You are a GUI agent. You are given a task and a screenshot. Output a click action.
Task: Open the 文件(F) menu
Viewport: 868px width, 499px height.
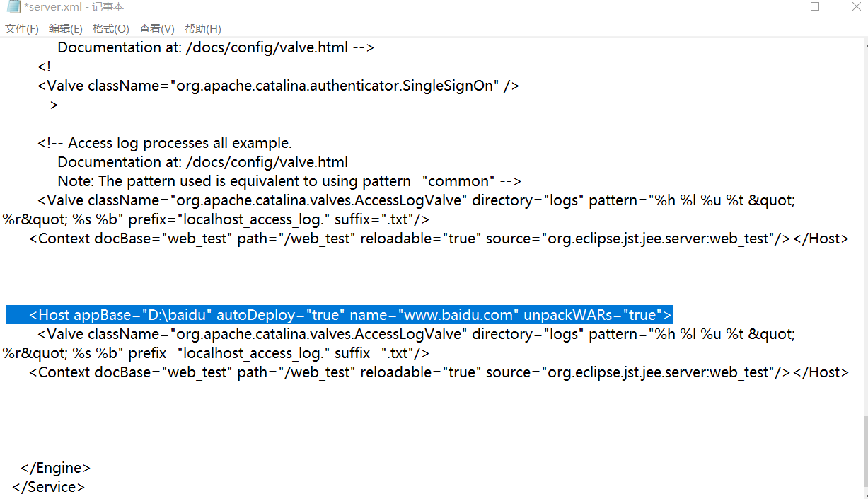22,29
